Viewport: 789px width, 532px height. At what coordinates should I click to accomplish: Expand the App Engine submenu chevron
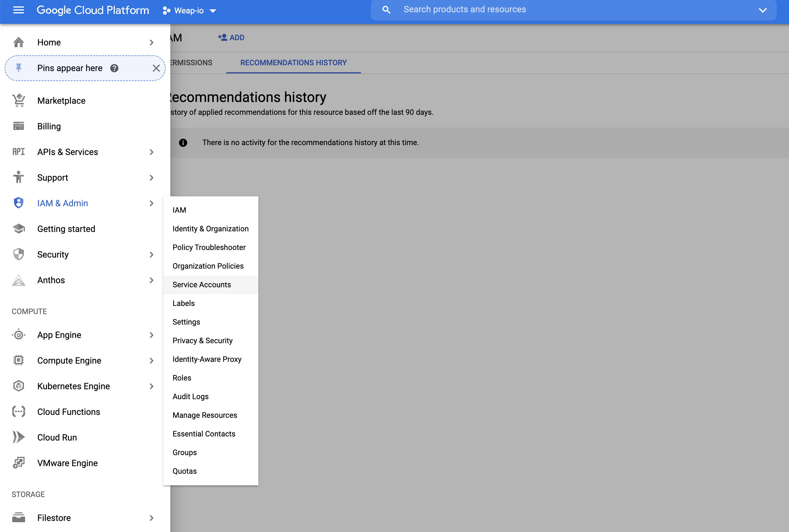coord(151,335)
